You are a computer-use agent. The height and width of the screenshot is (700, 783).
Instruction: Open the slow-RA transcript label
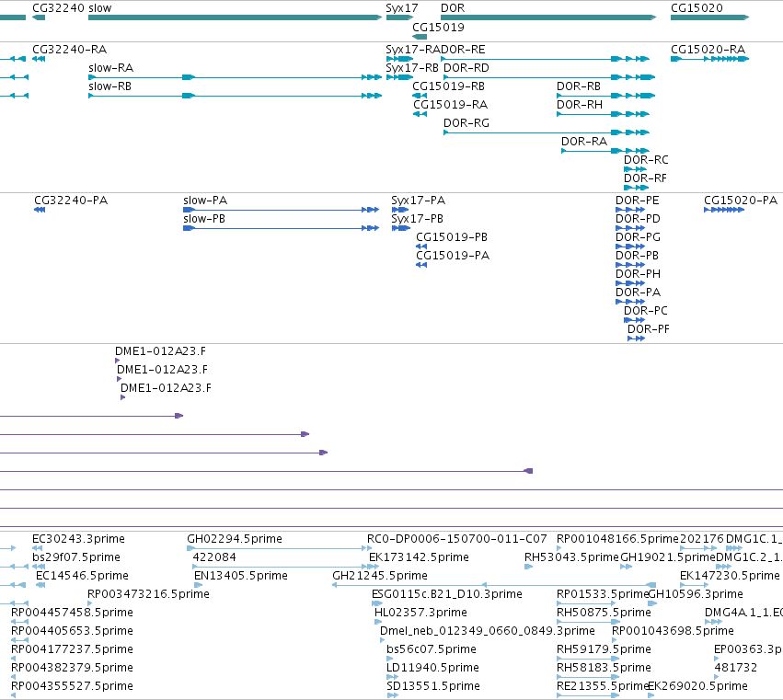pyautogui.click(x=110, y=68)
